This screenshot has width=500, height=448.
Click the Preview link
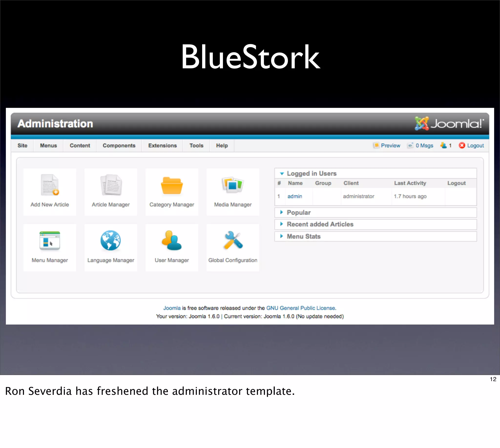click(391, 145)
